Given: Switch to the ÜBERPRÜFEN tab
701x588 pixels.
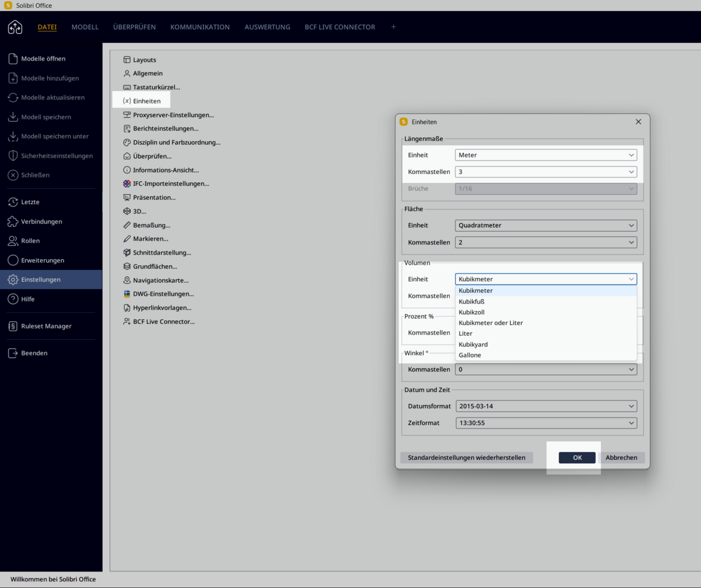Looking at the screenshot, I should 135,27.
